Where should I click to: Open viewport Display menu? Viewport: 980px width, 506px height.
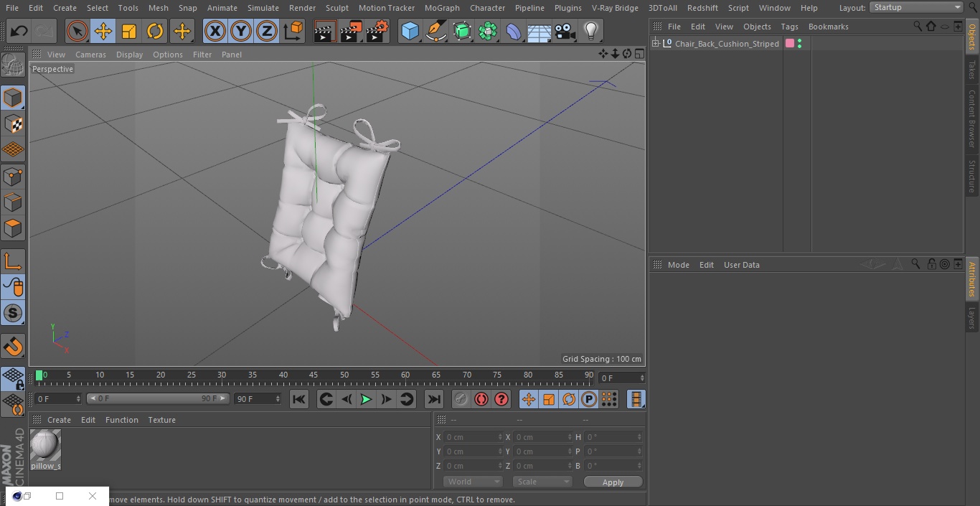click(129, 55)
